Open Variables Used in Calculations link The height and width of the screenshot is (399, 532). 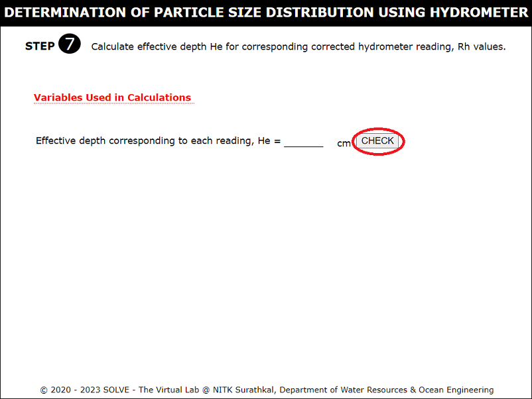click(112, 98)
